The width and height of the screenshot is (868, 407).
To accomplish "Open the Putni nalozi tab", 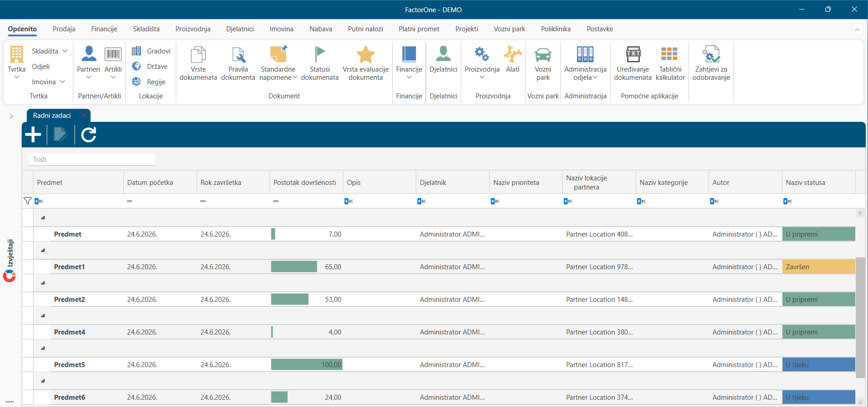I will click(x=365, y=29).
